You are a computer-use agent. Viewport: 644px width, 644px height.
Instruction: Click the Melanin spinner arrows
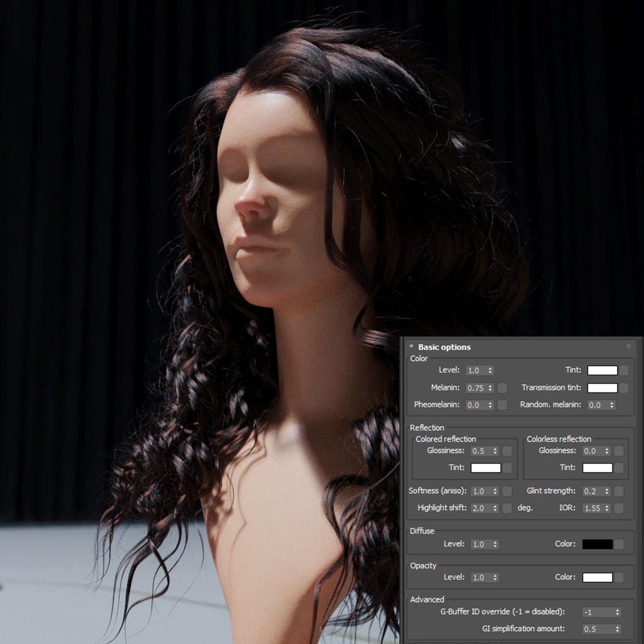491,387
